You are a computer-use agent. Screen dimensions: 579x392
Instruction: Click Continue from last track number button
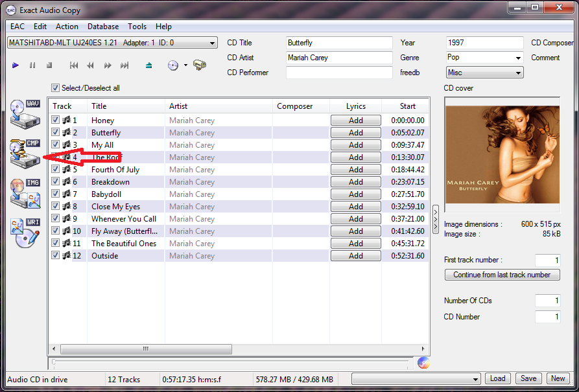click(x=502, y=275)
